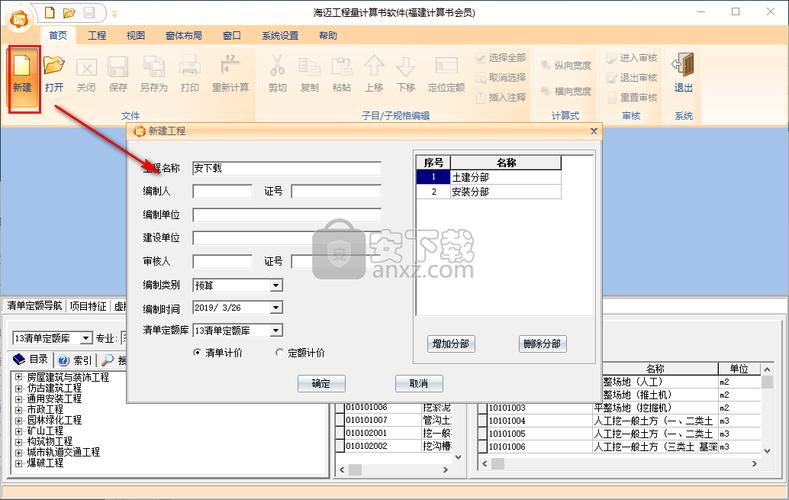
Task: Click the 横向宽度 ribbon item
Action: (x=566, y=91)
